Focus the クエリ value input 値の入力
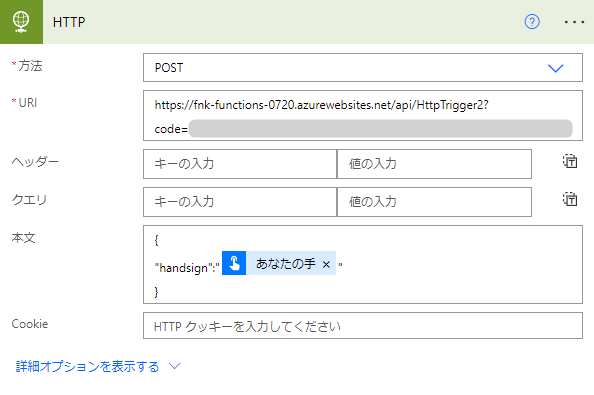 pyautogui.click(x=434, y=202)
